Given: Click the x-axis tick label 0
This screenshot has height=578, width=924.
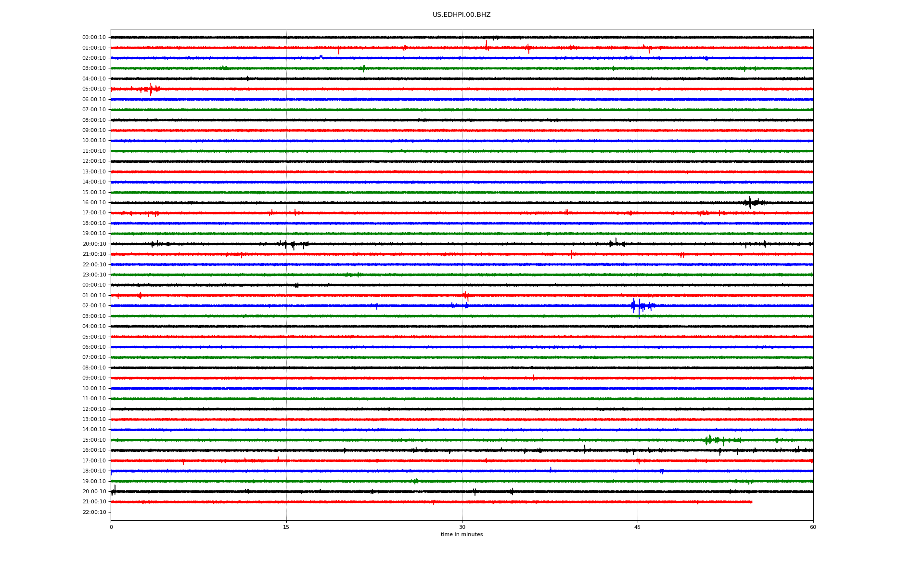Looking at the screenshot, I should (111, 527).
